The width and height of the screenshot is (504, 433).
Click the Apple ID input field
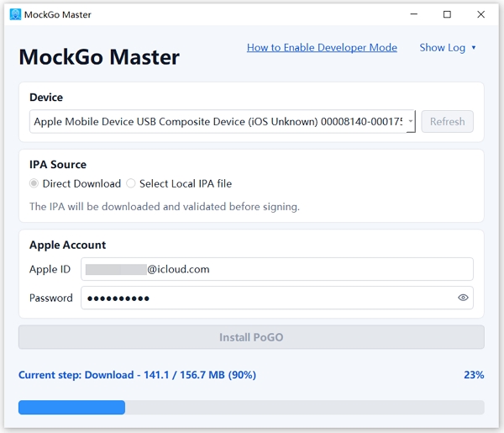coord(277,269)
